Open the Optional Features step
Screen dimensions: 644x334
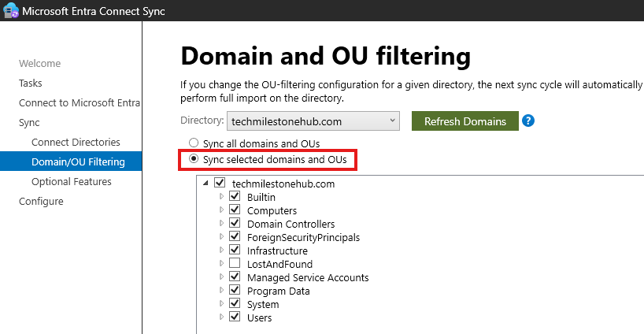[72, 182]
